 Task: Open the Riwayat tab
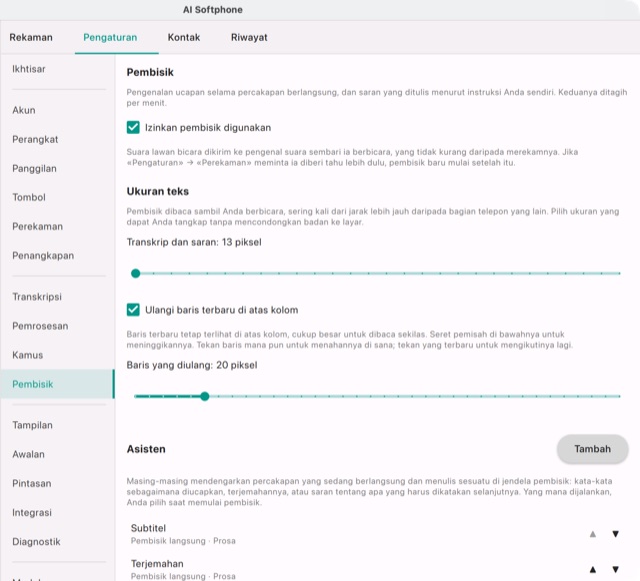click(249, 37)
